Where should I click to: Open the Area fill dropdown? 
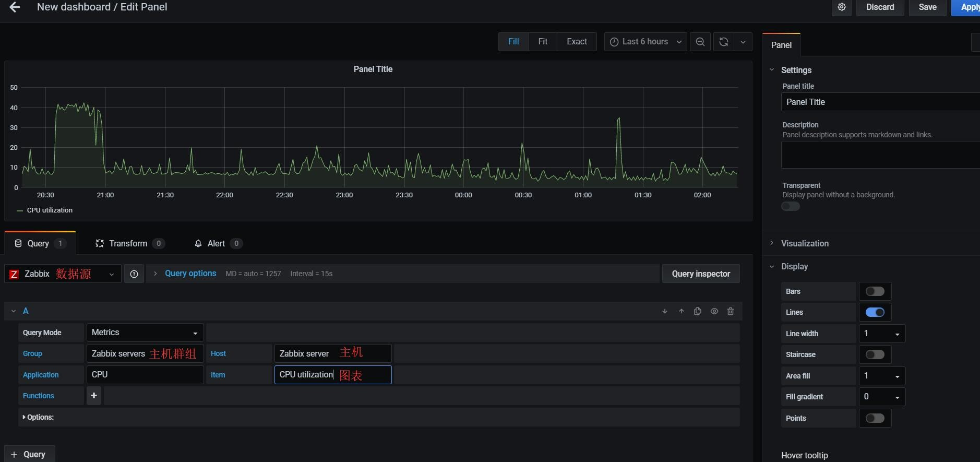[882, 376]
